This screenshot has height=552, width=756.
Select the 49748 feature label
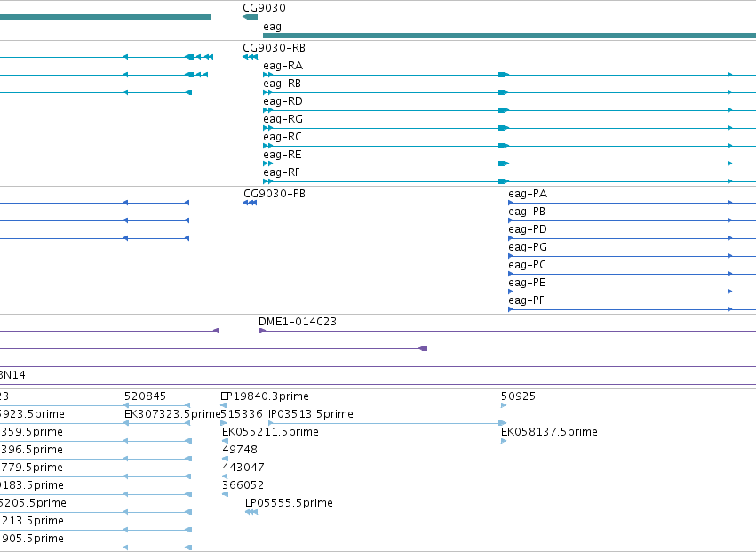coord(240,450)
